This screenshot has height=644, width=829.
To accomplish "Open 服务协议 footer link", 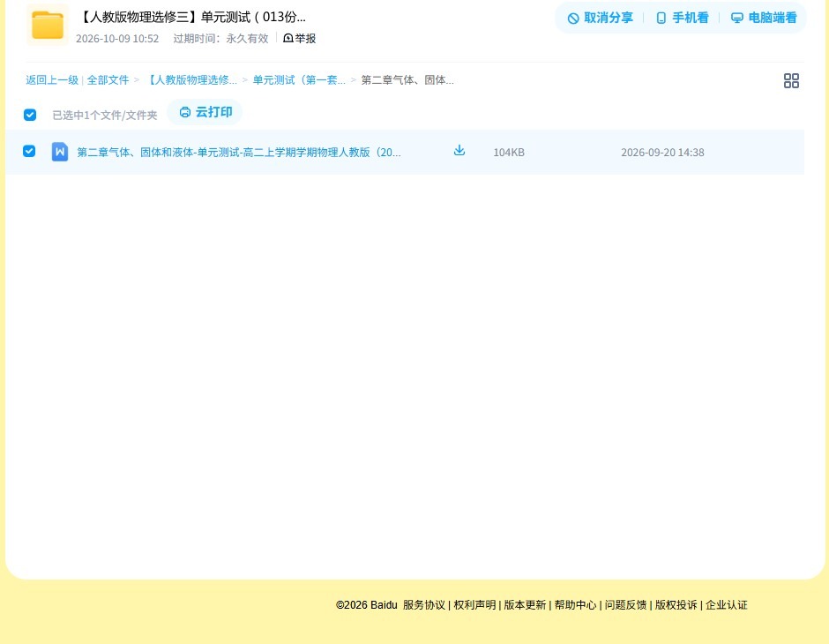I will pos(424,605).
